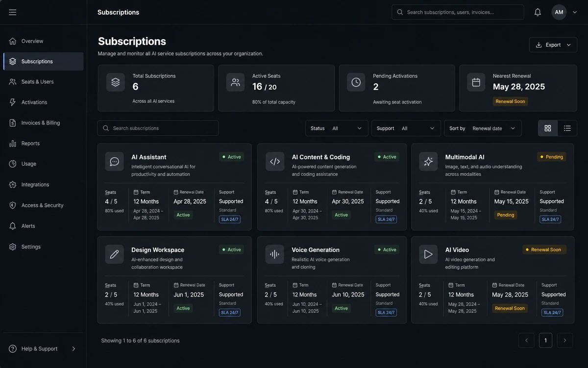Click the Design Workspace pencil icon

tap(115, 254)
